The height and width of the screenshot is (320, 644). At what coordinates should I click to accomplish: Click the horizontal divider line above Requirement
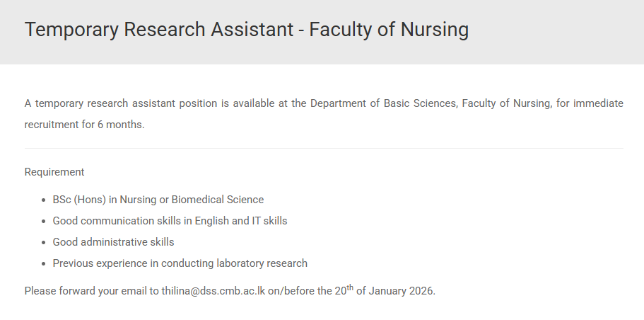tap(324, 149)
